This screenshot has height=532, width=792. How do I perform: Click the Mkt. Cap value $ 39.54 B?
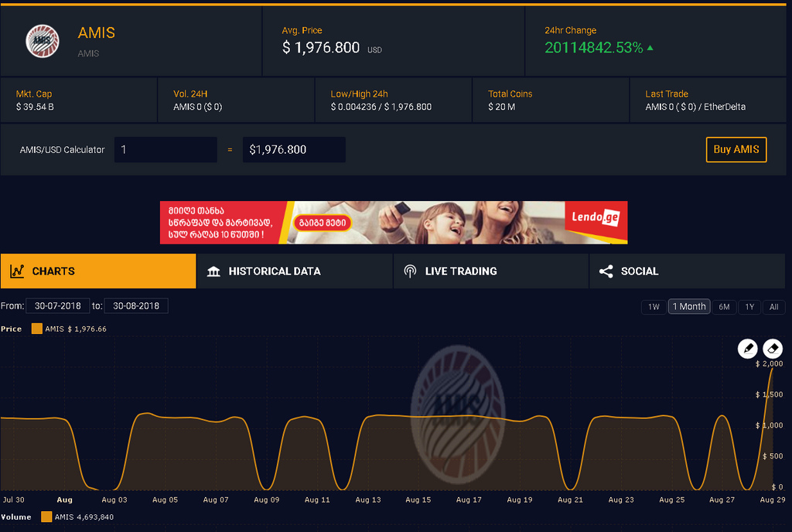(35, 107)
